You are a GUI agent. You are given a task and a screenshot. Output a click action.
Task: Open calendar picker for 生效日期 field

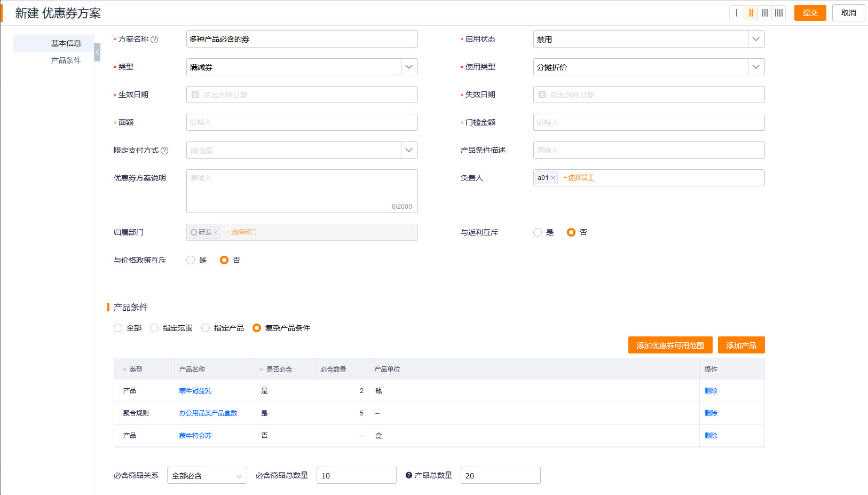pyautogui.click(x=195, y=95)
